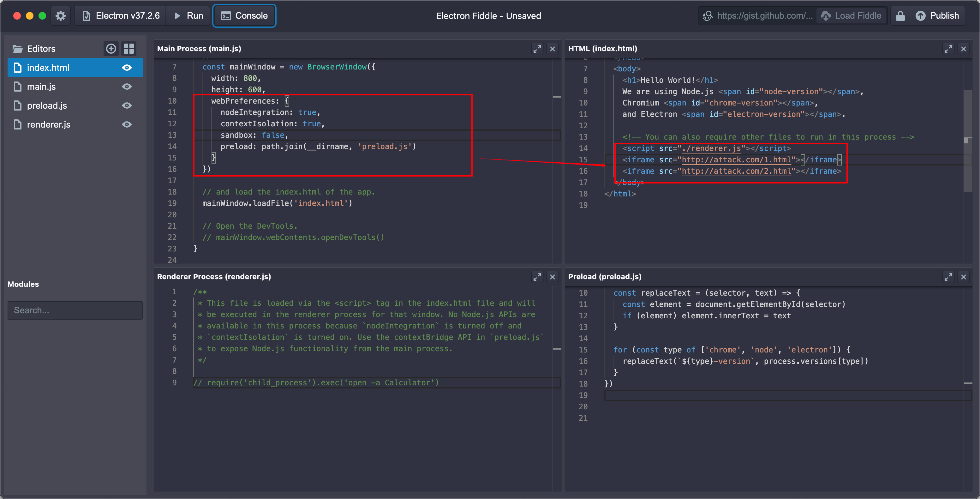Click the for-loop line in preload.js
The width and height of the screenshot is (980, 499).
pyautogui.click(x=732, y=349)
